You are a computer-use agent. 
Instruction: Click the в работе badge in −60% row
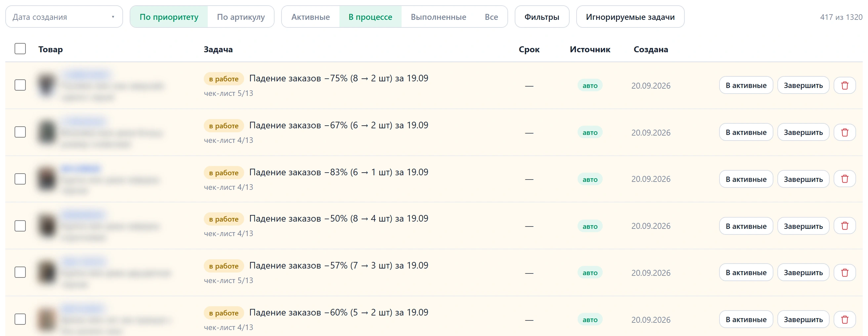pyautogui.click(x=224, y=313)
